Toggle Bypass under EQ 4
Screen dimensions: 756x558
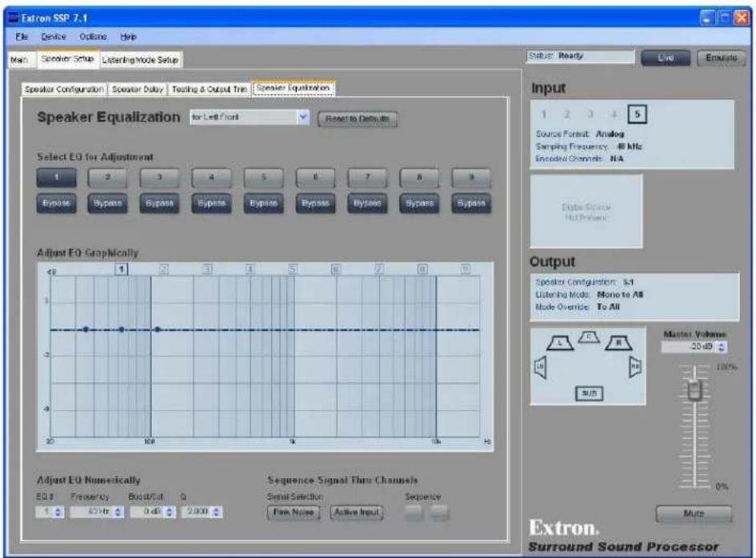click(211, 203)
